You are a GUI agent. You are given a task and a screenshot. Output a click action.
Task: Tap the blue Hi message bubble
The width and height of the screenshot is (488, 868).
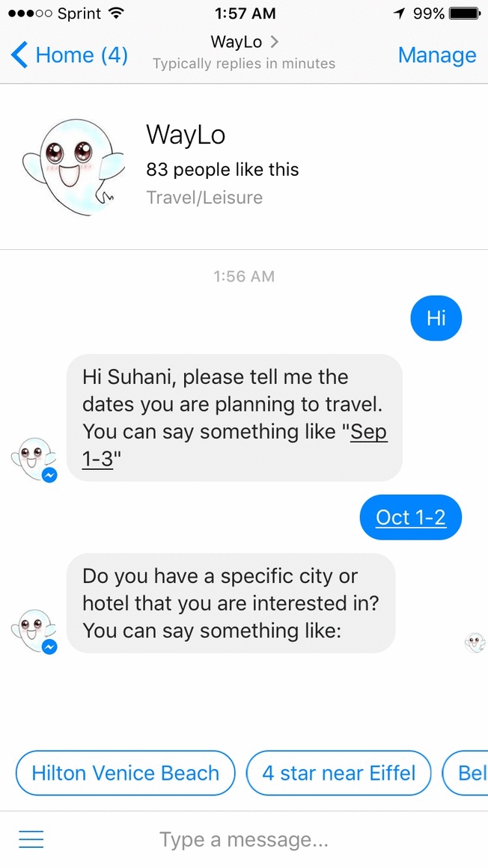[x=436, y=318]
